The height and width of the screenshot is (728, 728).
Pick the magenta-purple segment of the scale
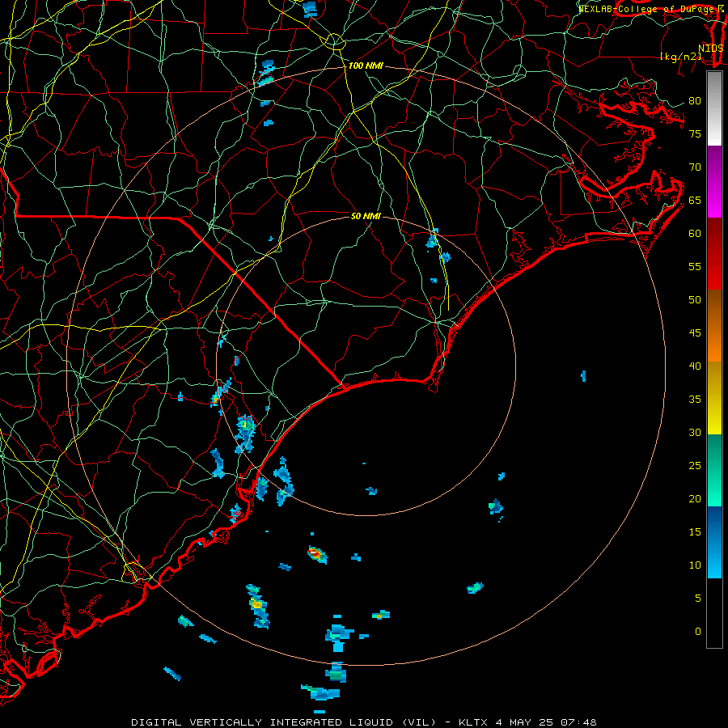pos(714,181)
